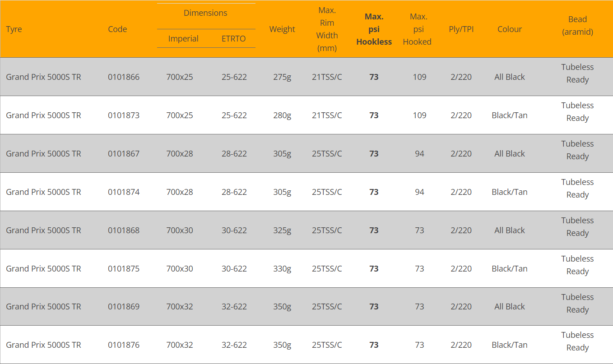Click the Dimensions group header
The width and height of the screenshot is (613, 364).
click(205, 13)
